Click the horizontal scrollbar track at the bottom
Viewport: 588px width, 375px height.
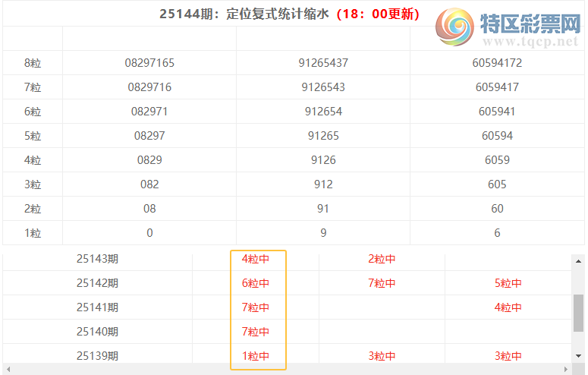coord(288,369)
